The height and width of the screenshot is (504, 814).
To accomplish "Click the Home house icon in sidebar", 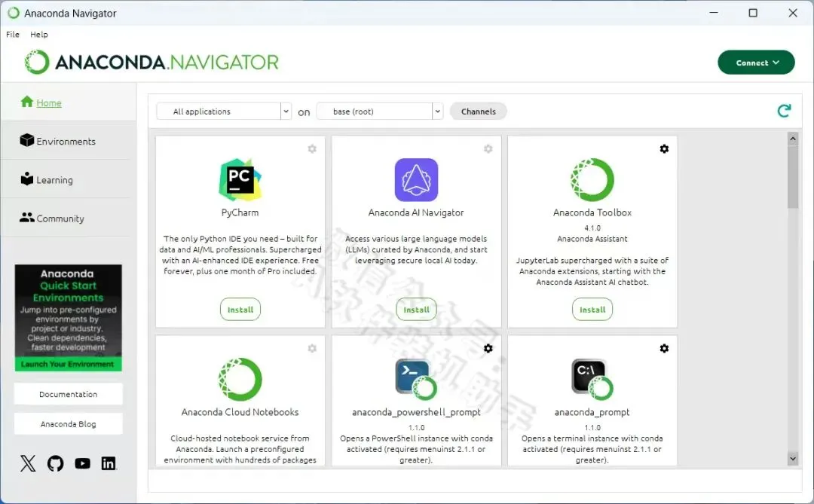I will pos(27,102).
